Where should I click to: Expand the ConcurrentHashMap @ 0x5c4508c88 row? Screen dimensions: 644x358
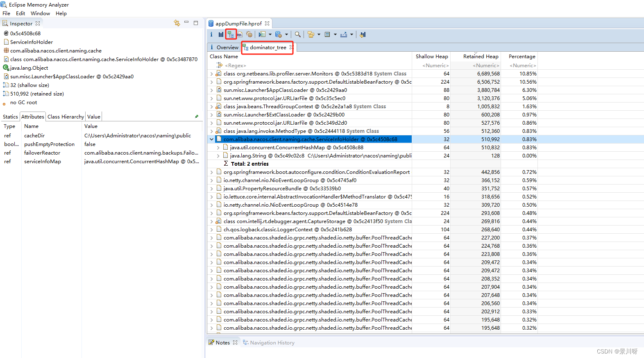pos(218,148)
